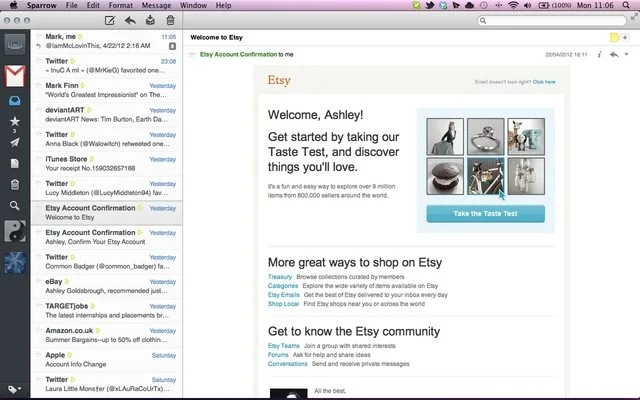The height and width of the screenshot is (400, 640).
Task: Add a label with the plus button
Action: [625, 38]
